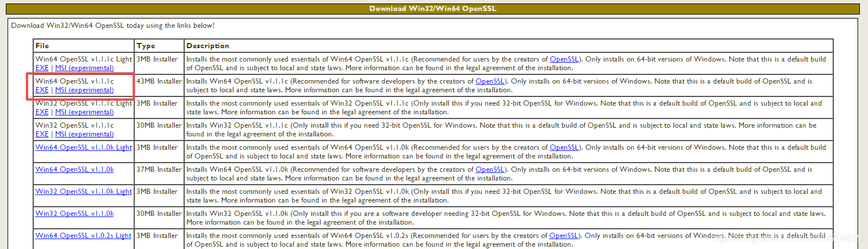Follow OpenSSL link in Win64 v1.1.1c Light description
Viewport: 868px width, 249px height.
pos(564,59)
